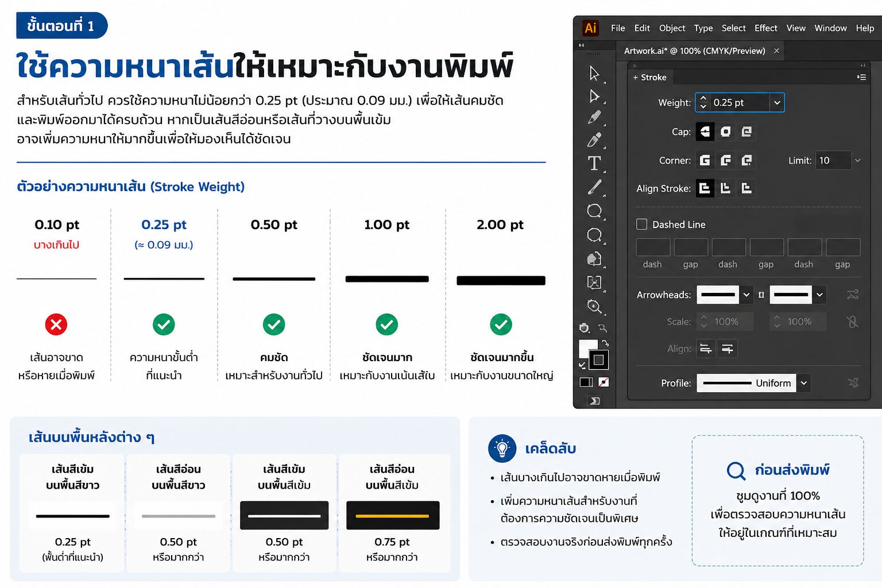Select the Shape Builder tool

point(594,259)
